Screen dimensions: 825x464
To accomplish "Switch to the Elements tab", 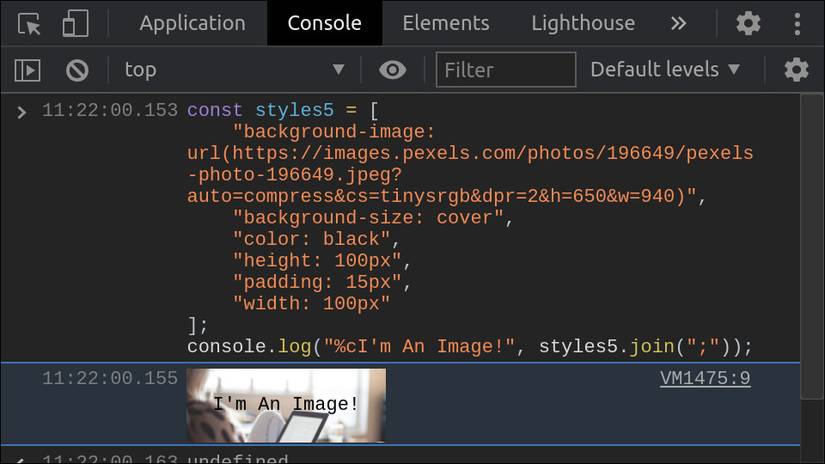I will coord(446,23).
